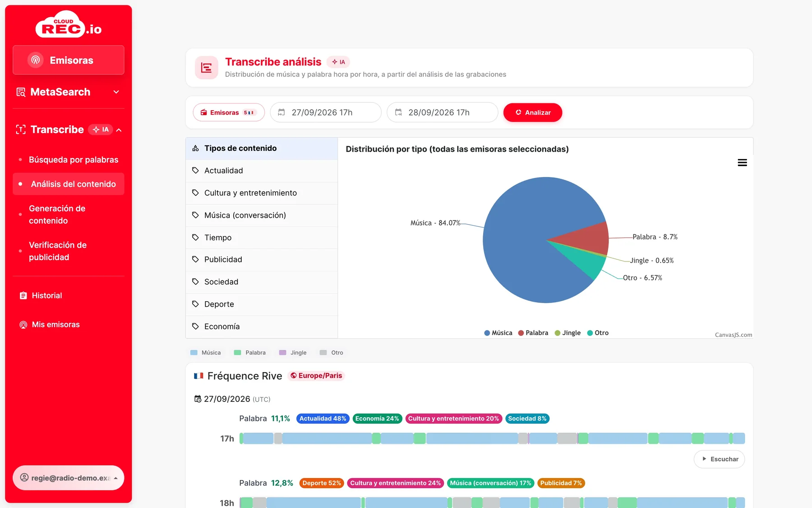
Task: Open the Emisoras selector with 5 stations
Action: tap(229, 112)
